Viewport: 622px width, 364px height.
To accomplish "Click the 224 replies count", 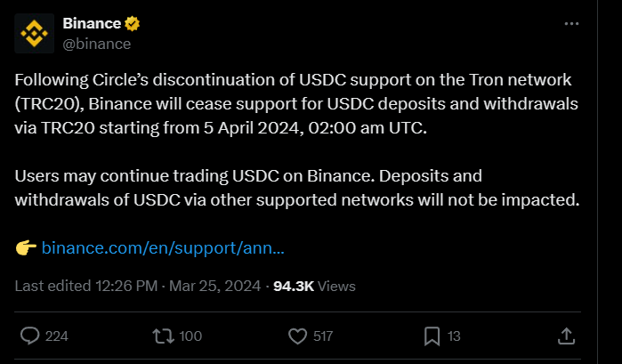I will [57, 336].
